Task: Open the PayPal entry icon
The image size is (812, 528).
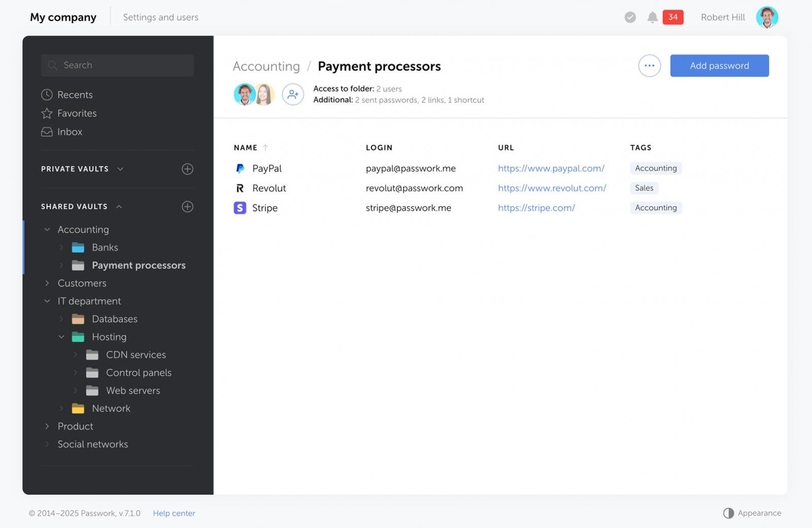Action: tap(240, 168)
